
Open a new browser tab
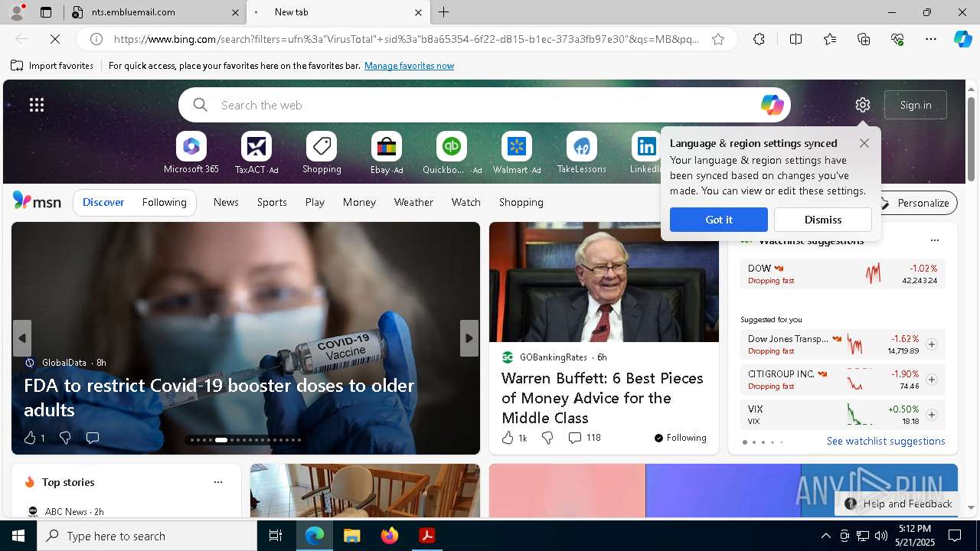(x=444, y=12)
